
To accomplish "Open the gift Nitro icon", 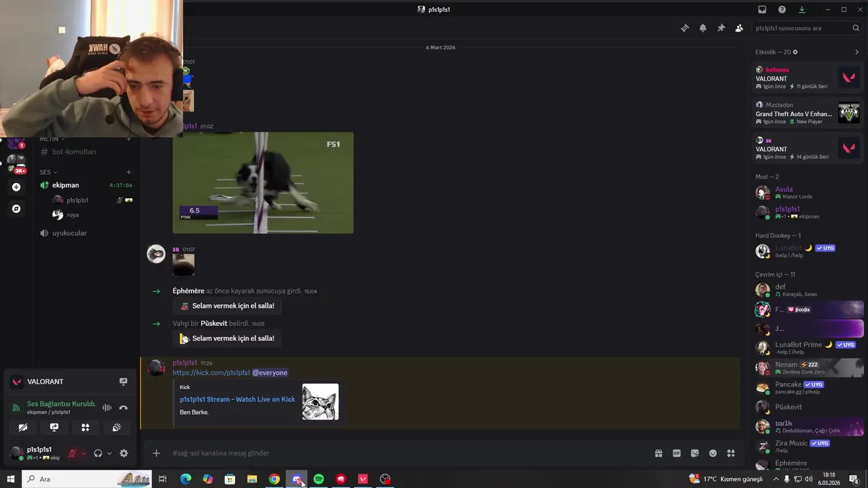I will [658, 453].
